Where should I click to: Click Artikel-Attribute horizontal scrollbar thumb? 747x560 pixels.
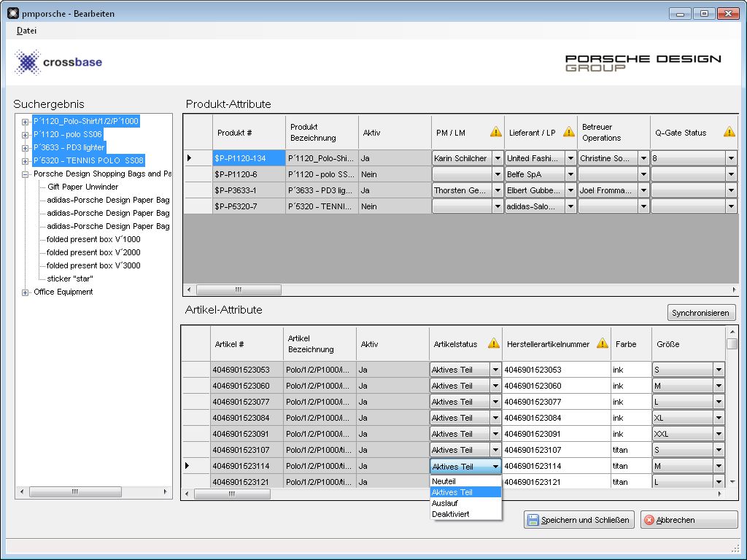point(232,494)
